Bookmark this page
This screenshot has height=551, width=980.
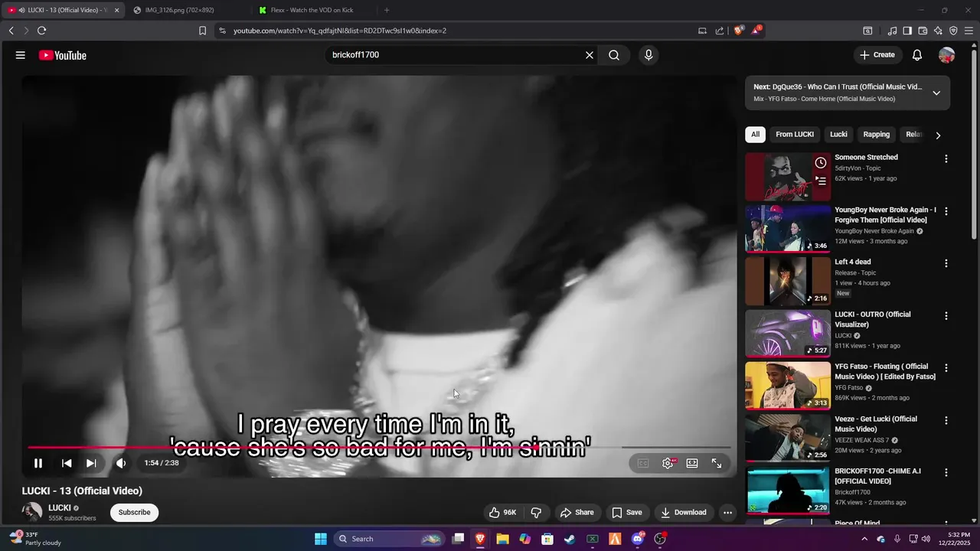pos(202,31)
